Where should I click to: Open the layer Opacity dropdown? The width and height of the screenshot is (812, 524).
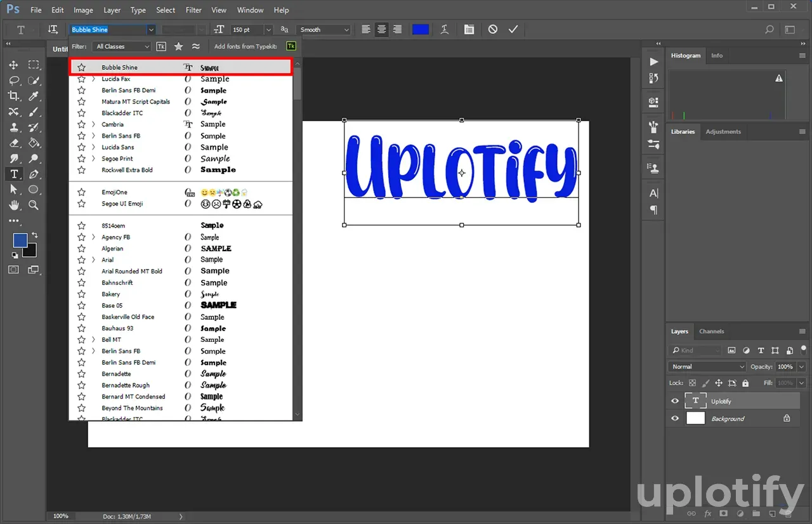point(802,367)
